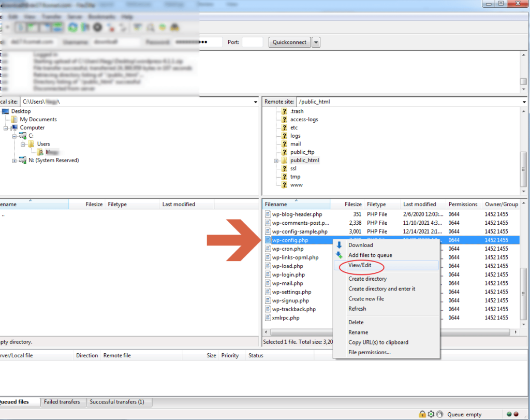Click the green Refresh file lists toolbar icon

[x=72, y=27]
